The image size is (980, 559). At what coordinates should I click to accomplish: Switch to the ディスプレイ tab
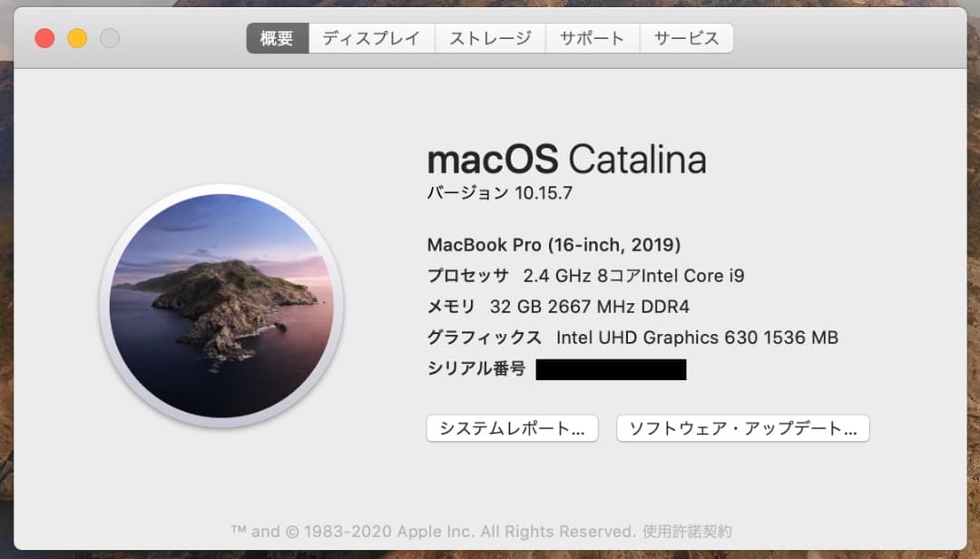tap(371, 37)
